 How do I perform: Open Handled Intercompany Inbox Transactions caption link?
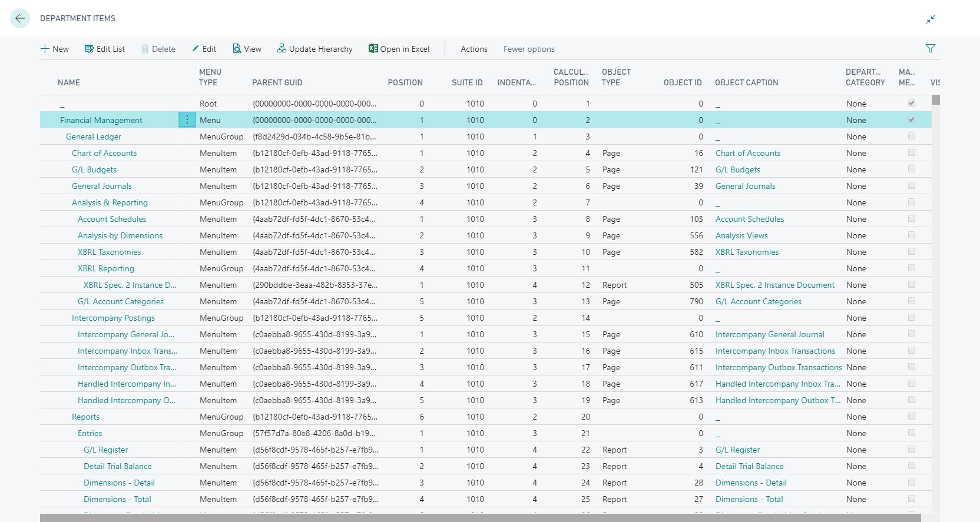pos(778,384)
